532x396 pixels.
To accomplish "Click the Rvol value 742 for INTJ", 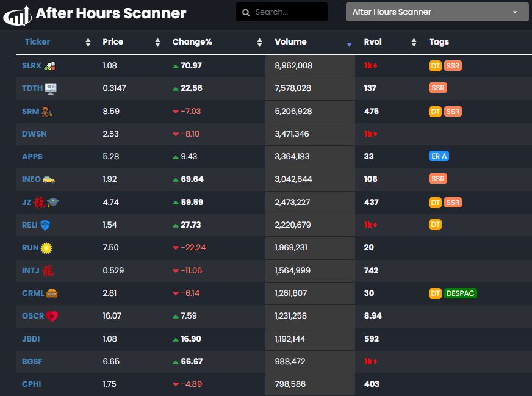I will 371,270.
